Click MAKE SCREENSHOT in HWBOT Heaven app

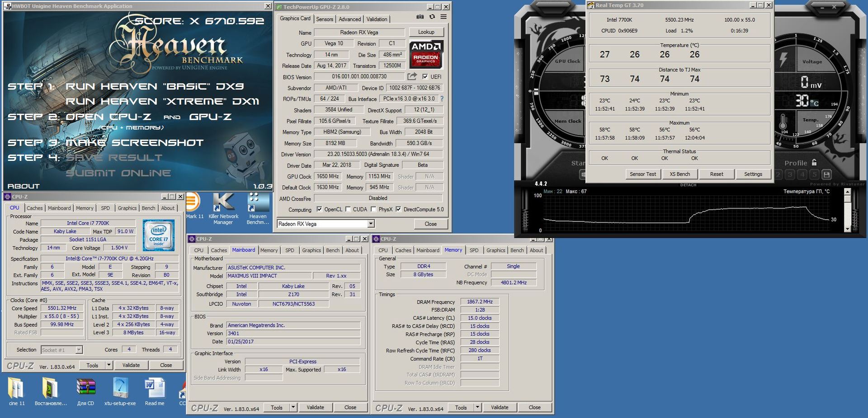click(134, 143)
